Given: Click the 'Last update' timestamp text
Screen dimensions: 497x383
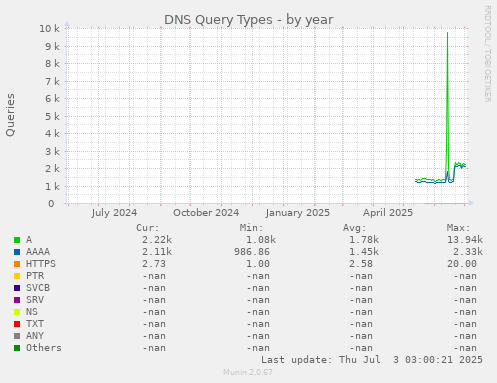Looking at the screenshot, I should pyautogui.click(x=372, y=360).
